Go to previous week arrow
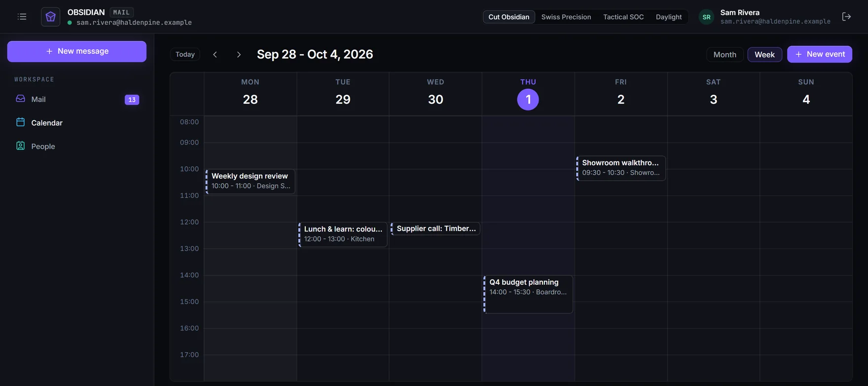 [215, 54]
